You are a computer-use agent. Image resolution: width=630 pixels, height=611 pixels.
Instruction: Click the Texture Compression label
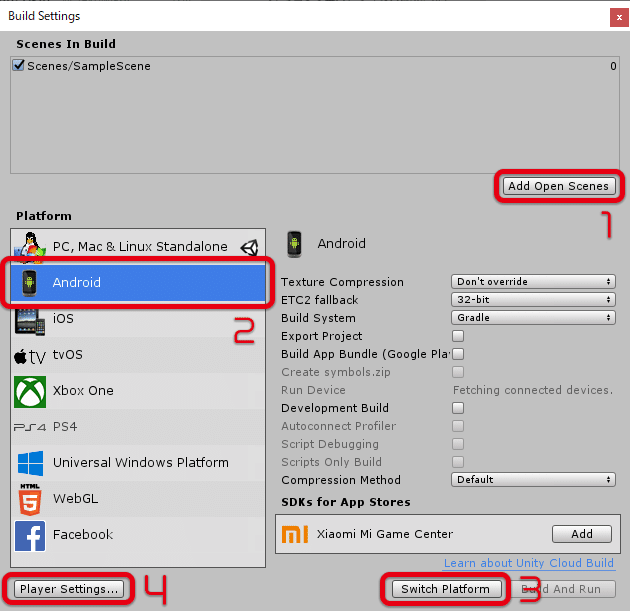(x=342, y=282)
